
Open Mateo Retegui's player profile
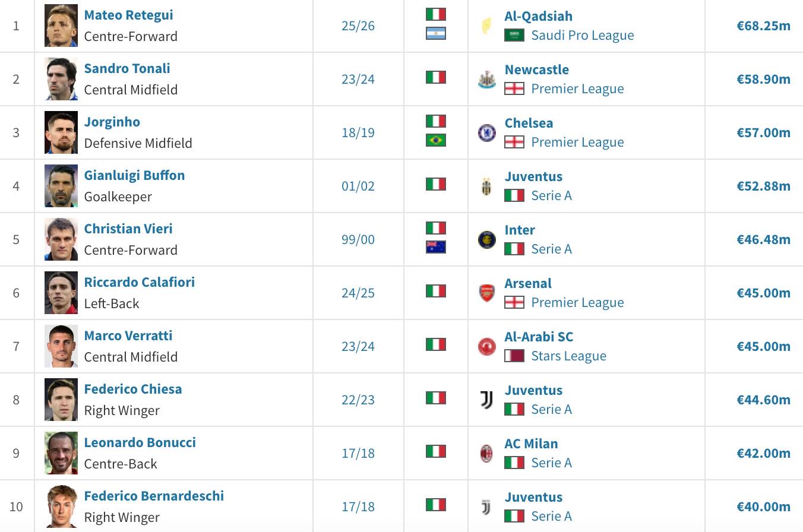click(x=128, y=15)
